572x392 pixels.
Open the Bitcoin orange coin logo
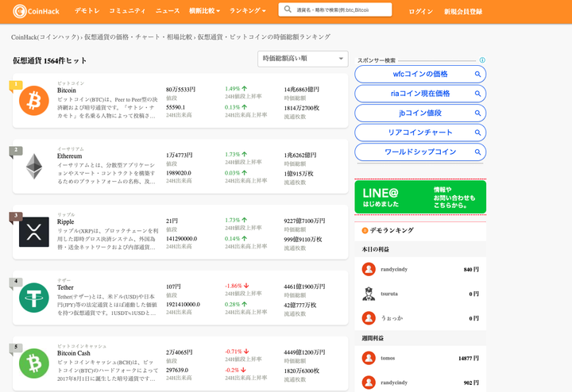point(34,101)
